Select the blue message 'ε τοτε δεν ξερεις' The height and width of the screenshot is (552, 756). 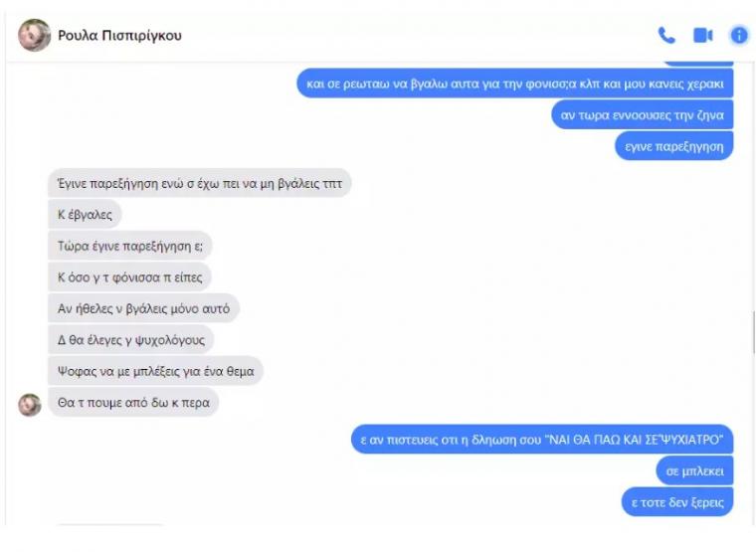click(677, 502)
